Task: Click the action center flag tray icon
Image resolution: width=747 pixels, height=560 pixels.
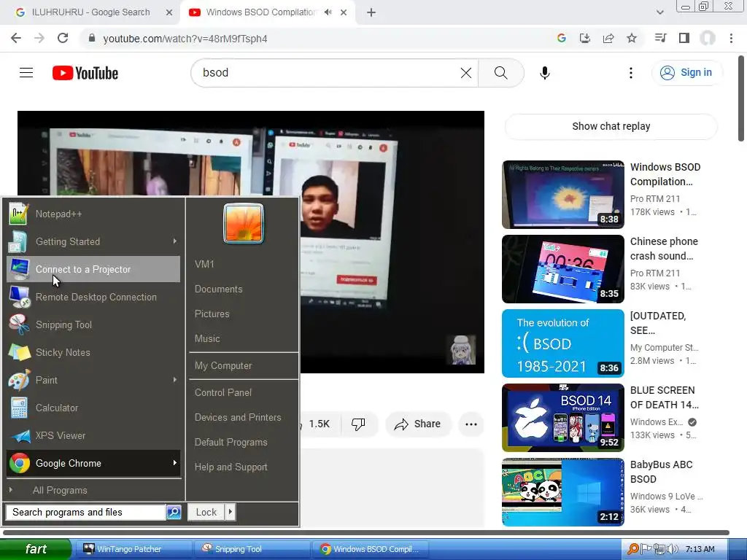Action: 646,549
